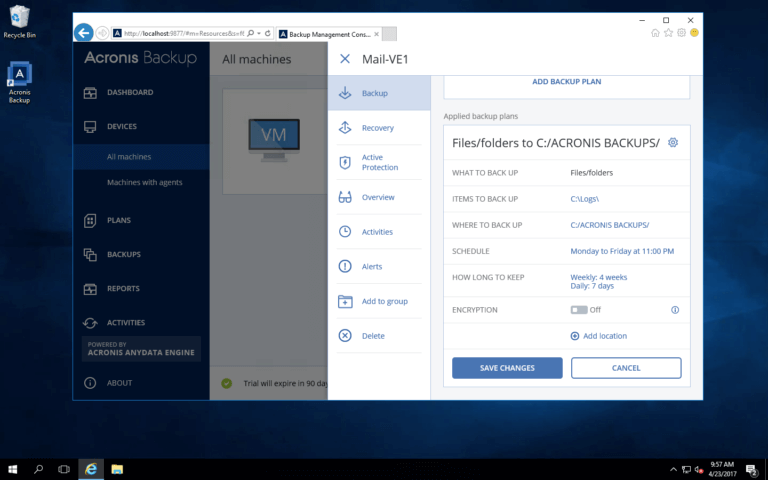Screen dimensions: 768x480
Task: Open the C:\Logs\ items link
Action: [584, 199]
